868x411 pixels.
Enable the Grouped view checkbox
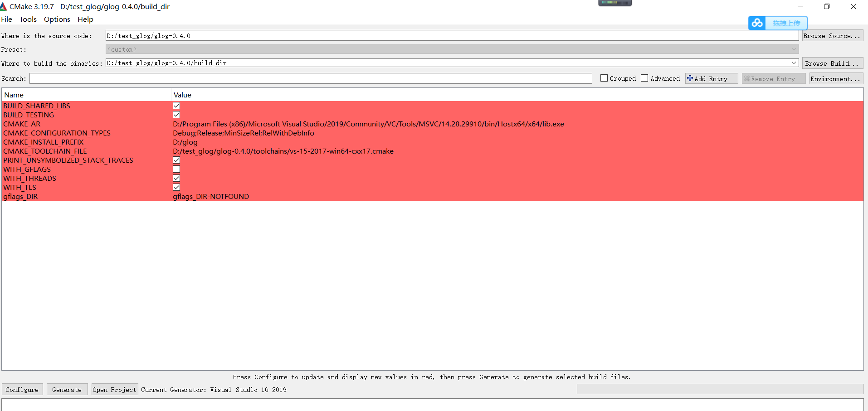point(604,78)
